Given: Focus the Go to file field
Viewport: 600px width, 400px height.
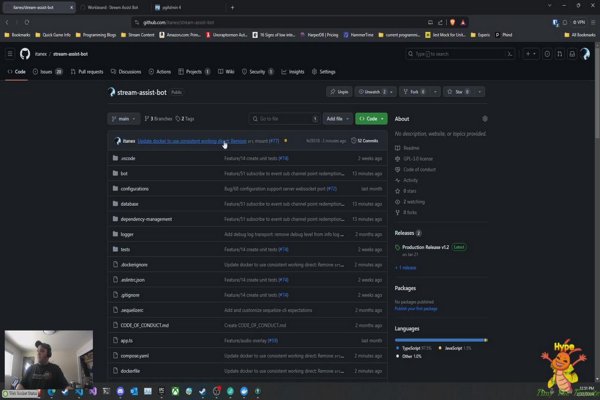Looking at the screenshot, I should click(284, 119).
